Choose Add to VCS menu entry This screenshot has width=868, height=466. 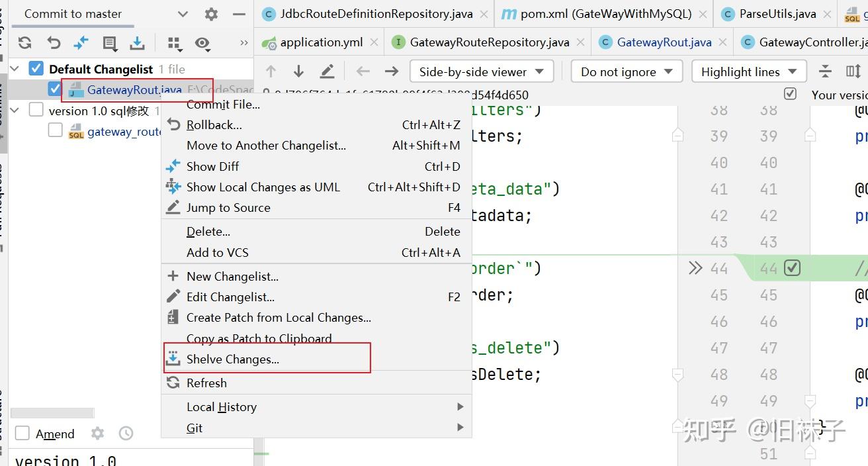316,252
